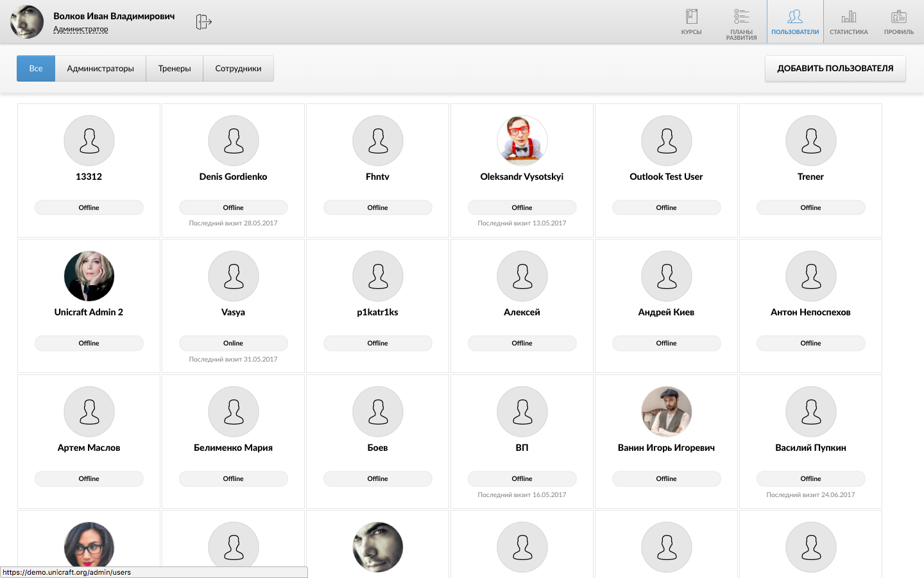Click Vasya's Online status badge
924x578 pixels.
tap(234, 343)
